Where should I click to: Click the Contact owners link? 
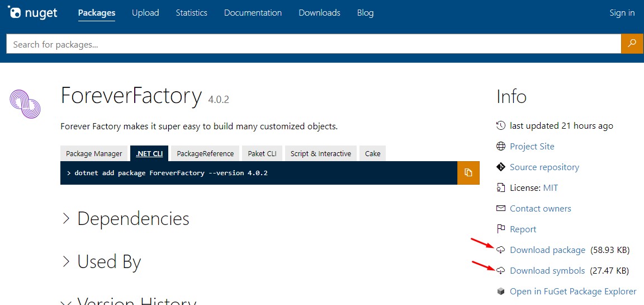click(x=541, y=208)
